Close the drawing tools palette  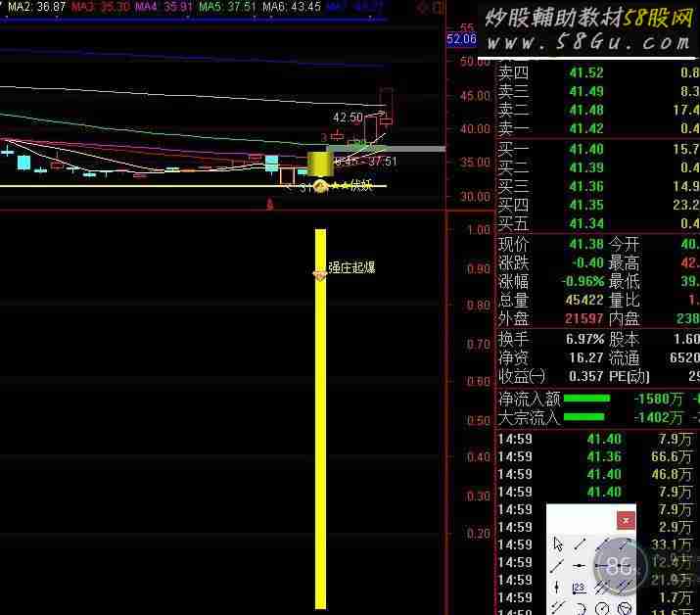626,520
